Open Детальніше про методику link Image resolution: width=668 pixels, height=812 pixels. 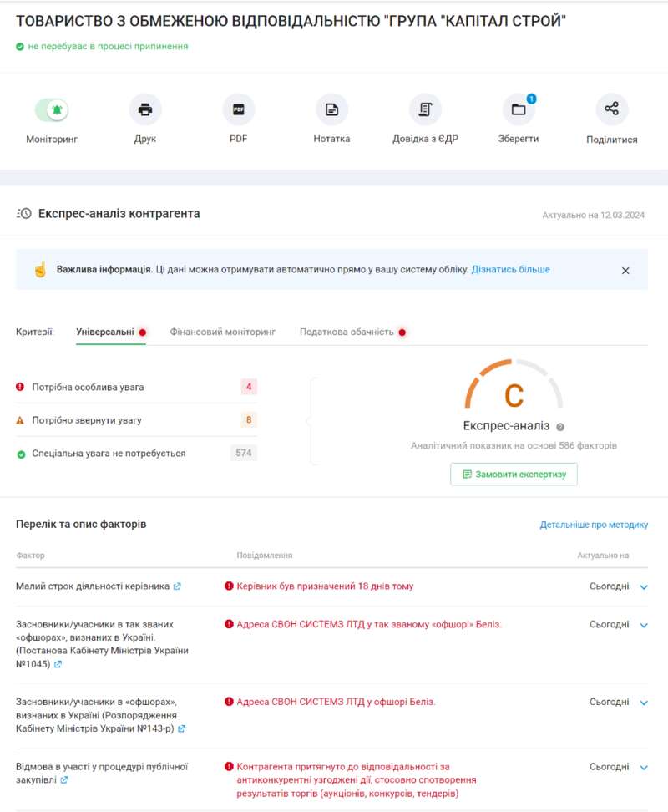tap(594, 525)
